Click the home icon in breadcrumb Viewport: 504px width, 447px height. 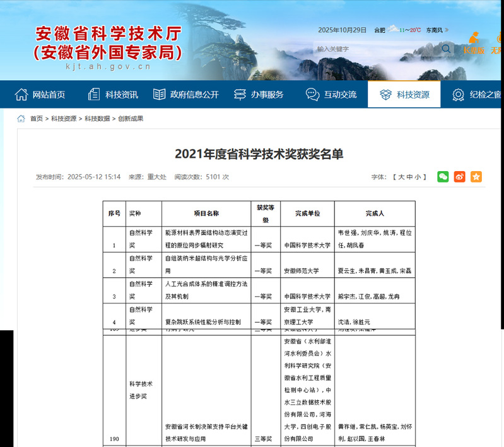click(x=21, y=119)
